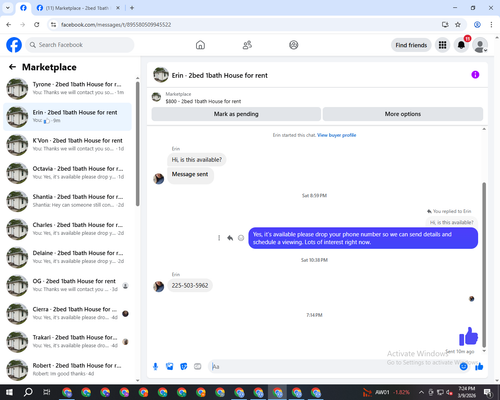This screenshot has height=400, width=500.
Task: Open the Tyrone conversation
Action: [x=67, y=89]
